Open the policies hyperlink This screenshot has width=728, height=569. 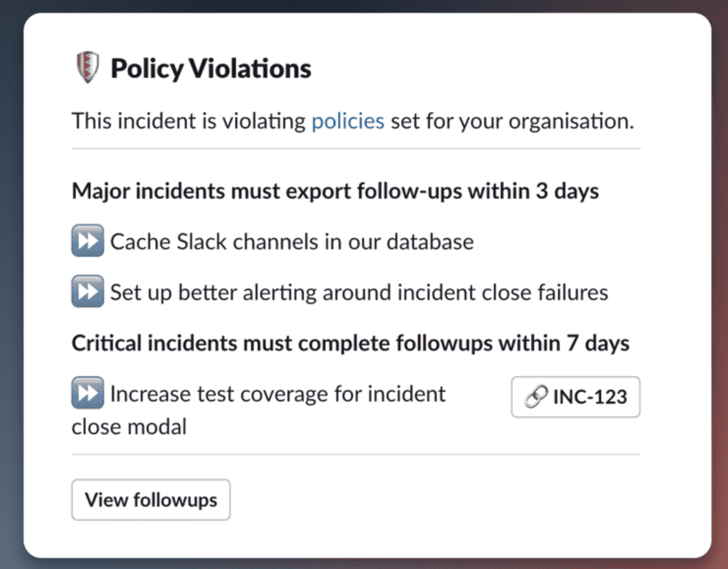tap(348, 121)
